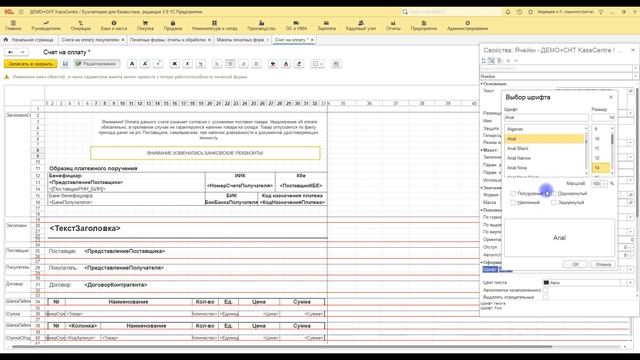Open the Отчеты section

393,25
